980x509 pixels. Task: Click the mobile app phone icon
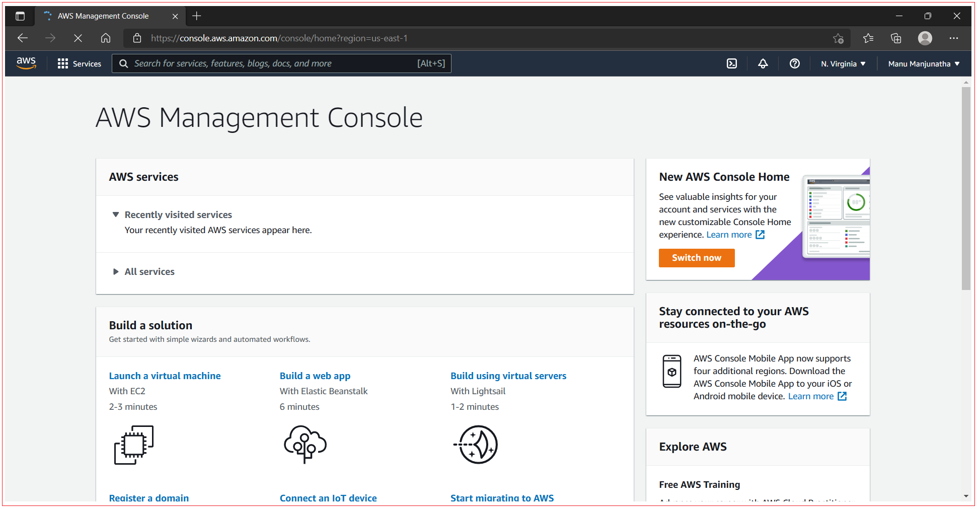[672, 372]
